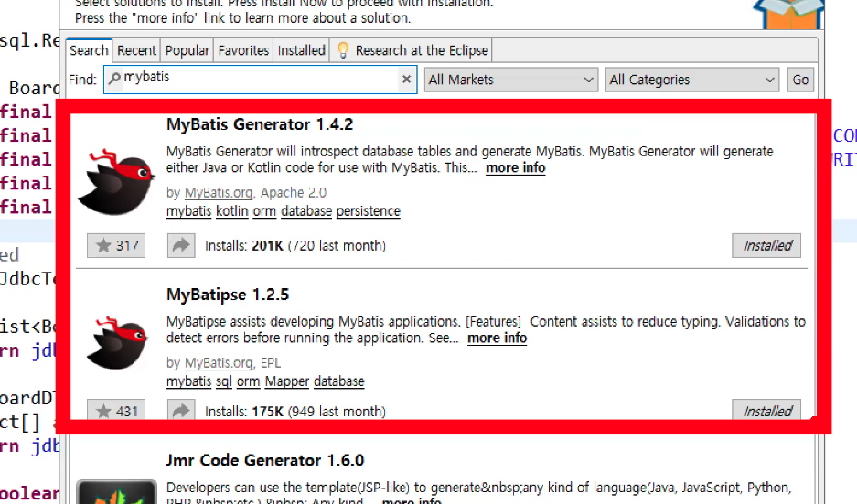Viewport: 857px width, 504px height.
Task: Share MyBatipse via arrow icon
Action: tap(181, 410)
